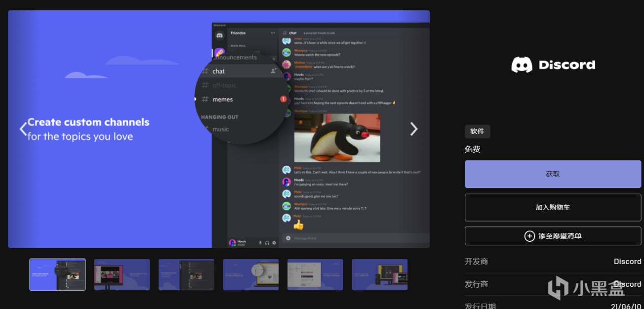Click the 'Create custom channels' headline text
Viewport: 644px width, 309px height.
pos(88,122)
